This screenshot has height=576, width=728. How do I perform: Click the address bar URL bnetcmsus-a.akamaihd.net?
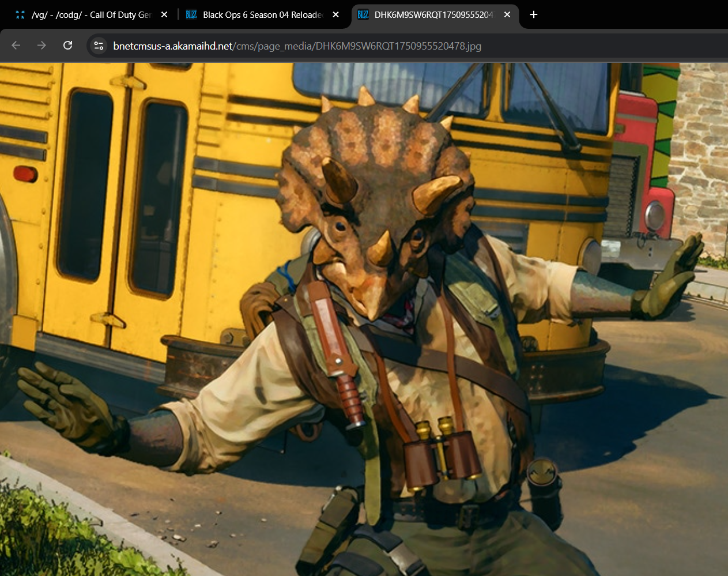click(297, 46)
